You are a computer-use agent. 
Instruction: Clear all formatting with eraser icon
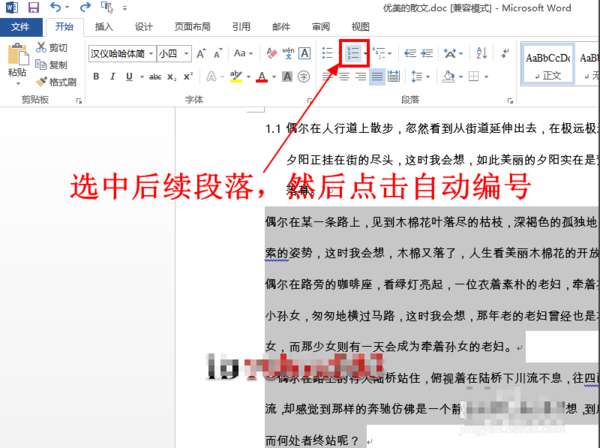pos(271,54)
